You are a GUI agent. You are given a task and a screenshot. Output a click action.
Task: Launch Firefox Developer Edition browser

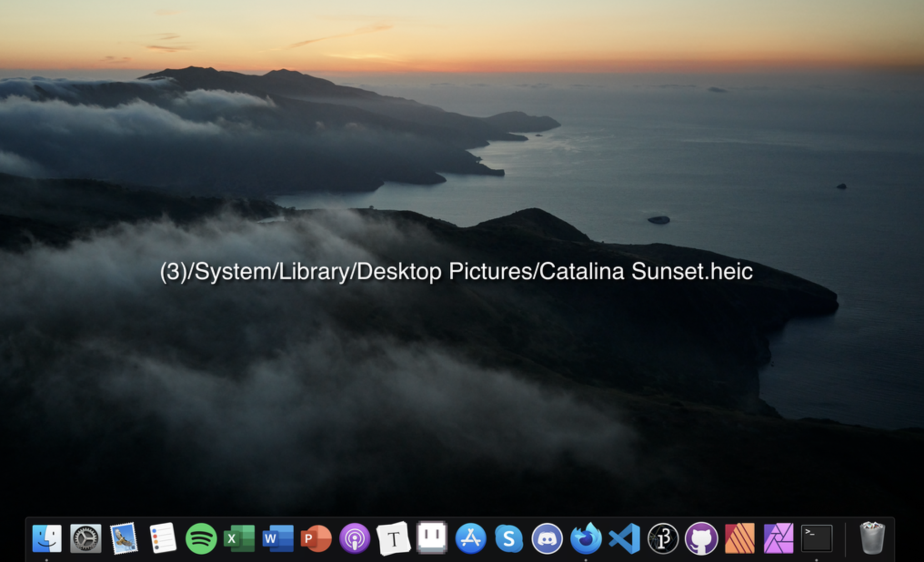[586, 538]
